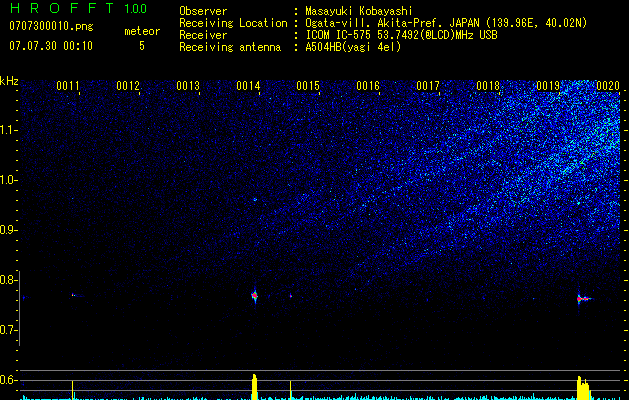This screenshot has height=400, width=629.
Task: Click time marker 0019
Action: [x=548, y=86]
